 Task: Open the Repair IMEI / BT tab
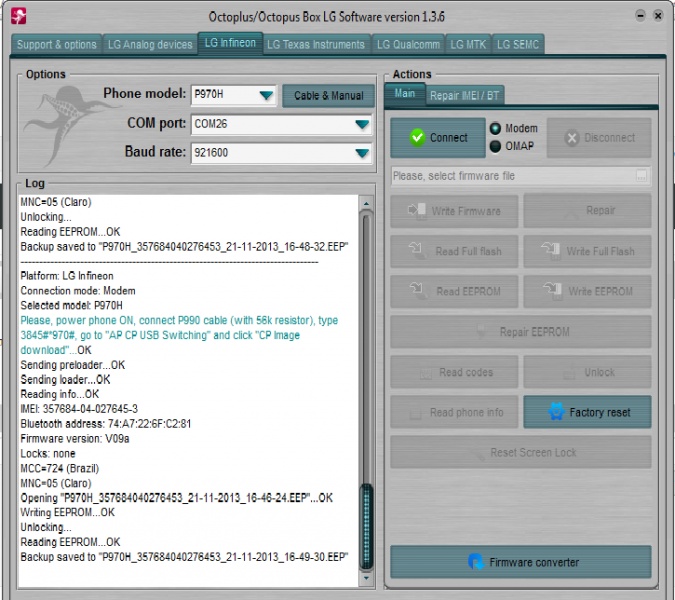[464, 96]
